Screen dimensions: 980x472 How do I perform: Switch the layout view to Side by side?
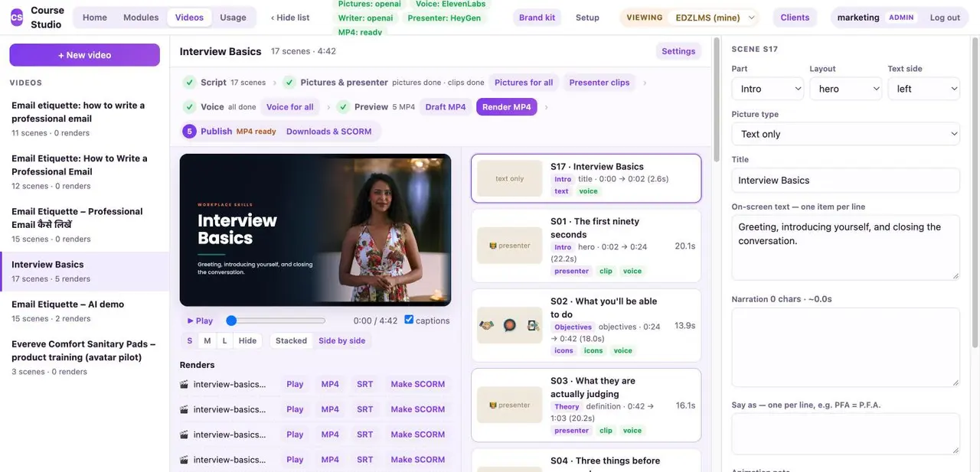point(342,341)
